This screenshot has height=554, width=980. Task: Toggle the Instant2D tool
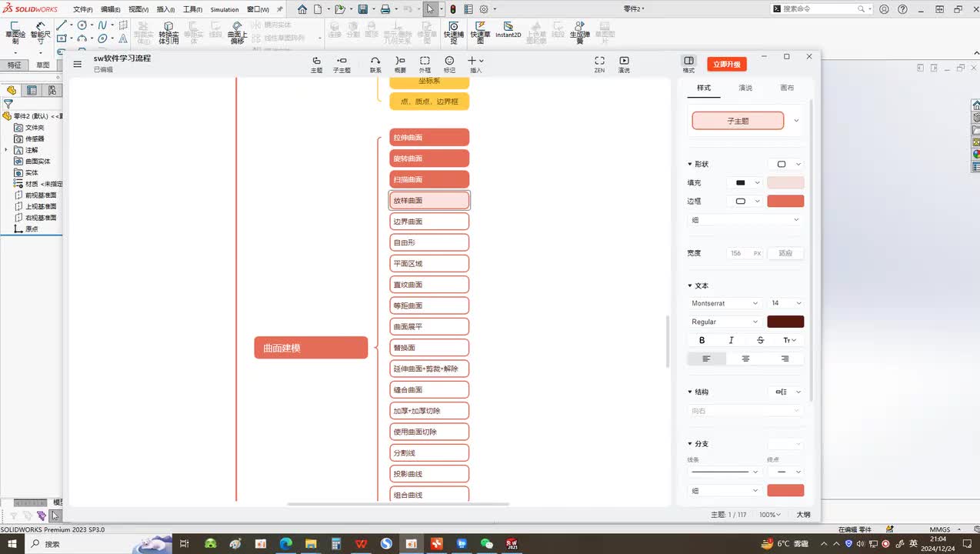pos(508,30)
